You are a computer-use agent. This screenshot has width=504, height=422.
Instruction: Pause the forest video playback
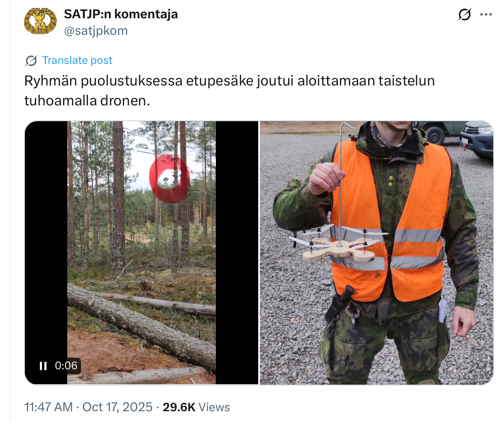(x=43, y=366)
